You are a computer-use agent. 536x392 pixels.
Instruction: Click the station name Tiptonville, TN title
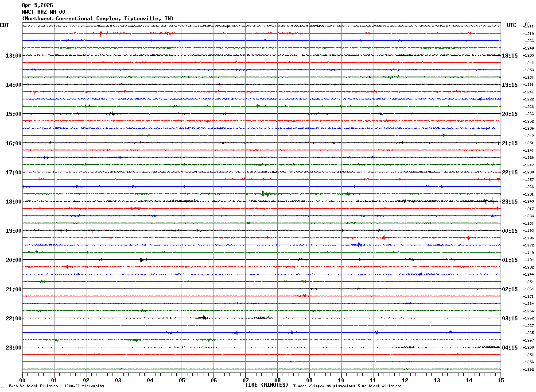pos(98,19)
